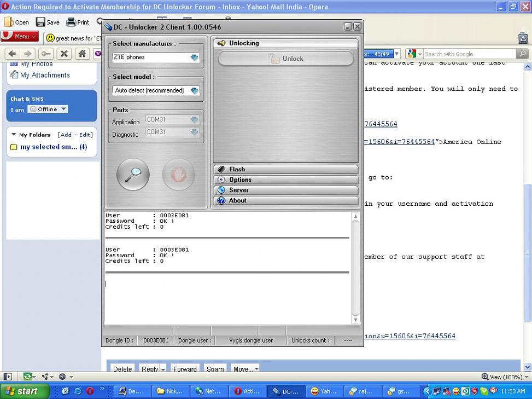Expand the Flash section

(285, 170)
